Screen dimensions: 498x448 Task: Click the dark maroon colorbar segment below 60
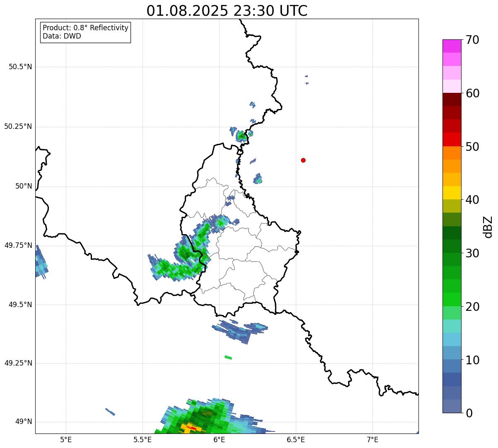[x=452, y=99]
